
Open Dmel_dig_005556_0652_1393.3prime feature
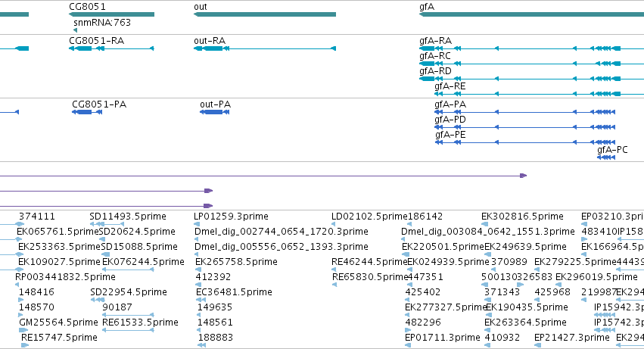(282, 247)
